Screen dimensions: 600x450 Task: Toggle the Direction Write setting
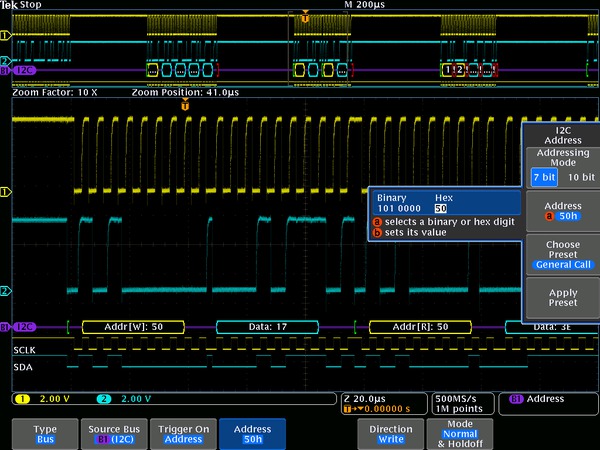tap(390, 433)
